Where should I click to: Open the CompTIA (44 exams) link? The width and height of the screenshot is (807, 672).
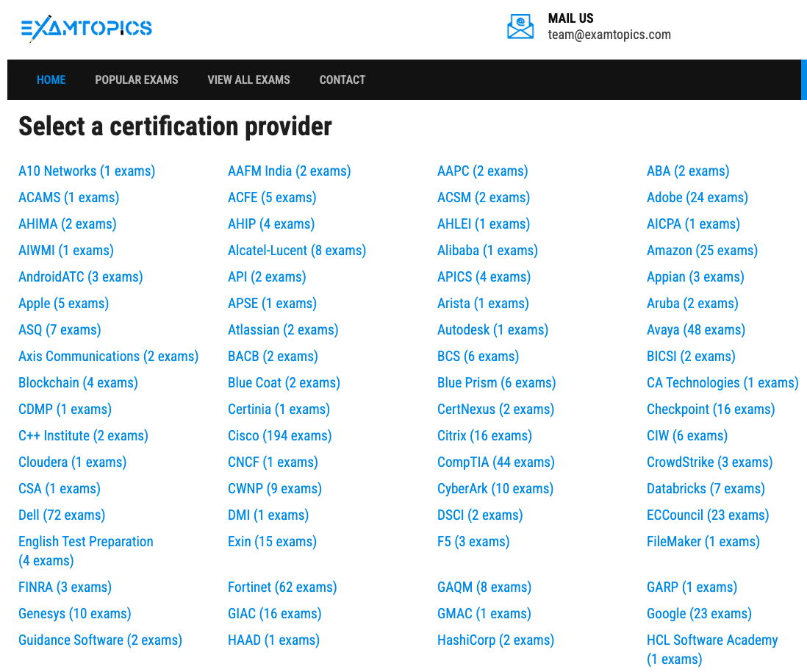click(495, 462)
